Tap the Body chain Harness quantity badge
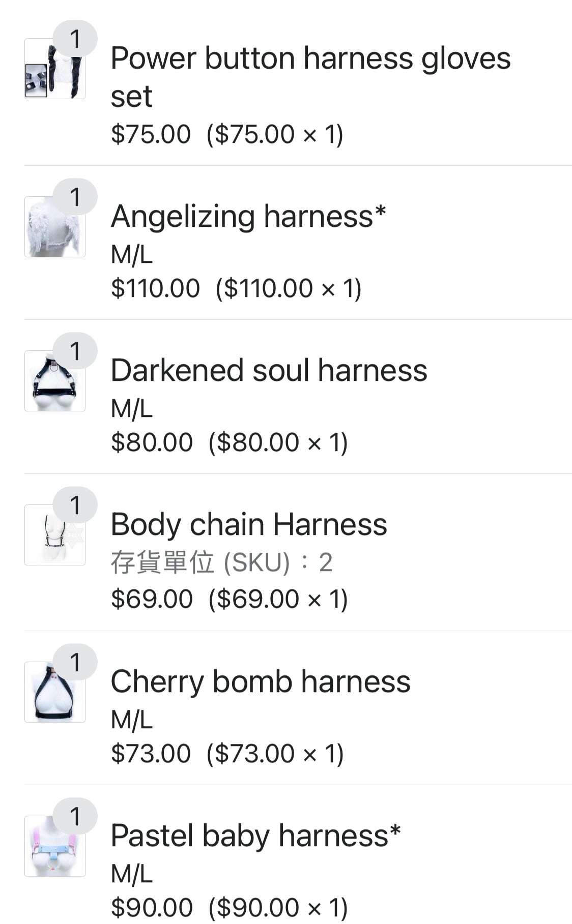 (75, 505)
